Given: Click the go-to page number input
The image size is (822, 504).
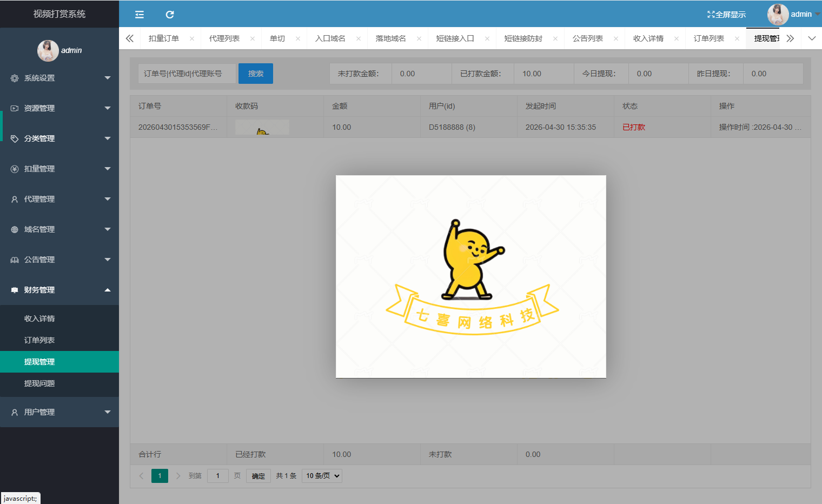Looking at the screenshot, I should [x=218, y=476].
